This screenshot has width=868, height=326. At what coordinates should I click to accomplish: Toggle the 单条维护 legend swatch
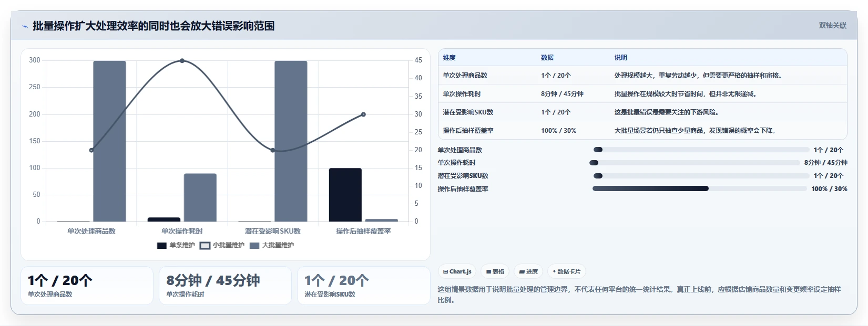click(x=162, y=245)
